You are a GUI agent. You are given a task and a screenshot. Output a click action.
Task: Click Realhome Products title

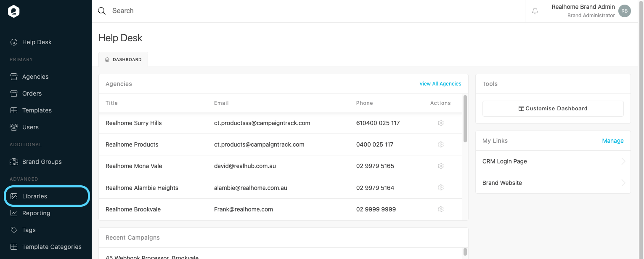pos(132,144)
